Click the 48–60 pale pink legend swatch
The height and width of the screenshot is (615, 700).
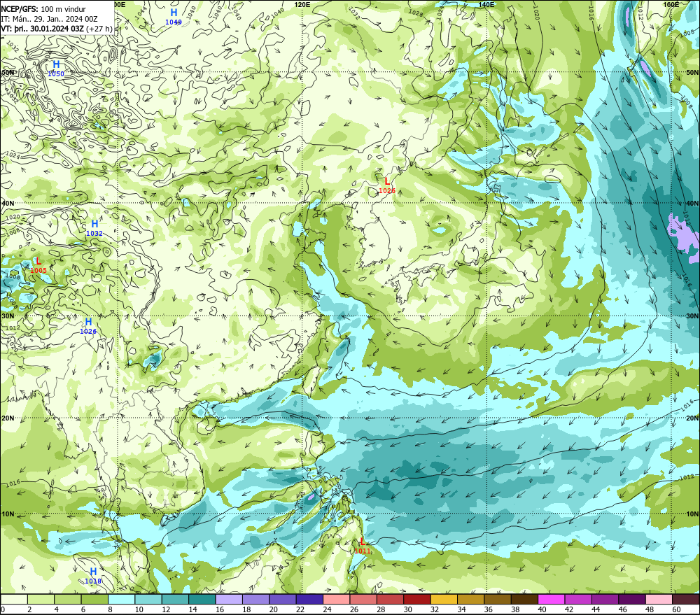(x=659, y=599)
